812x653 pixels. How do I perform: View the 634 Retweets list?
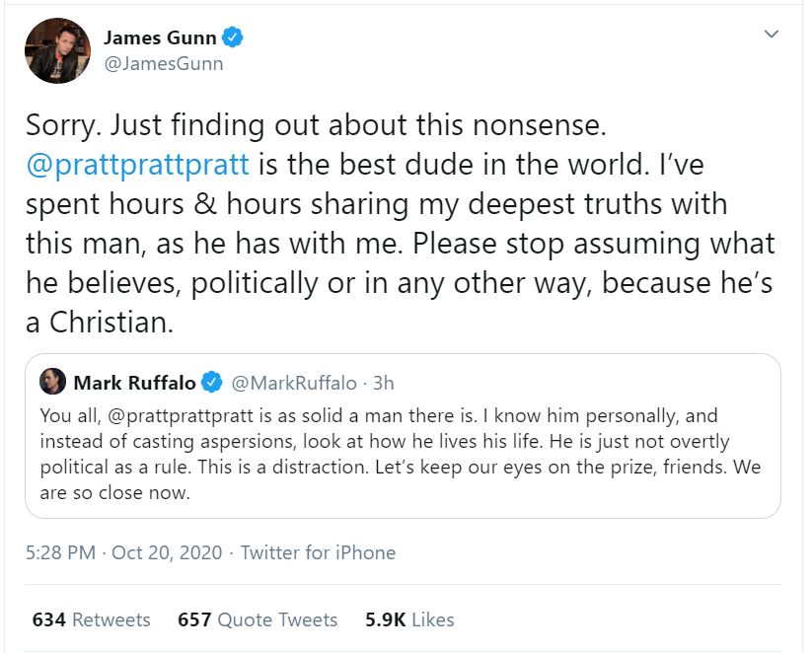92,619
